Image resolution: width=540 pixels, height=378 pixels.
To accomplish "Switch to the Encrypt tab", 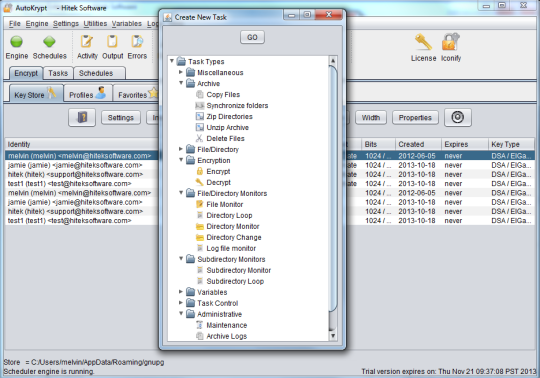I will [26, 73].
